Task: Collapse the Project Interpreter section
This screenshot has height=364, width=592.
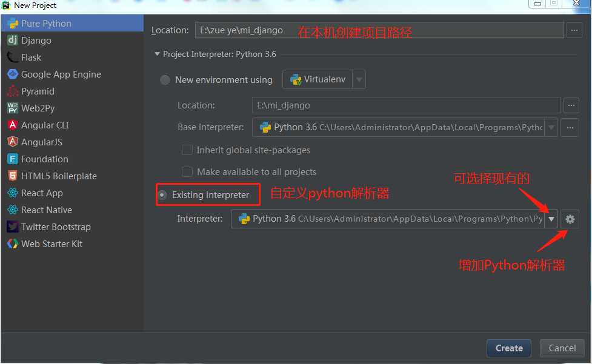Action: coord(157,55)
